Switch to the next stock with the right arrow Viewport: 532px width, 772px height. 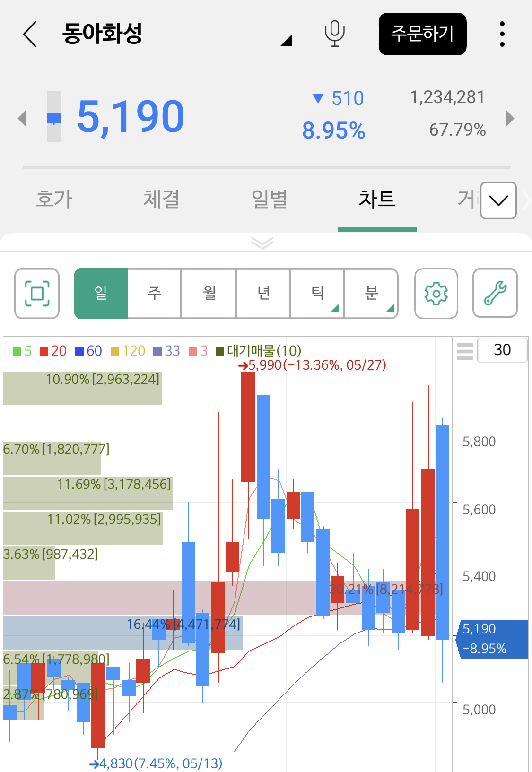(x=509, y=118)
